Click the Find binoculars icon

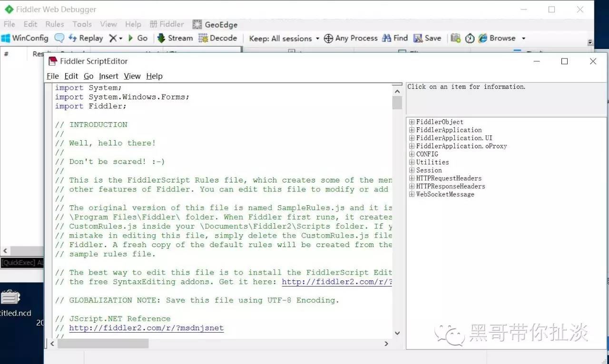pos(386,38)
